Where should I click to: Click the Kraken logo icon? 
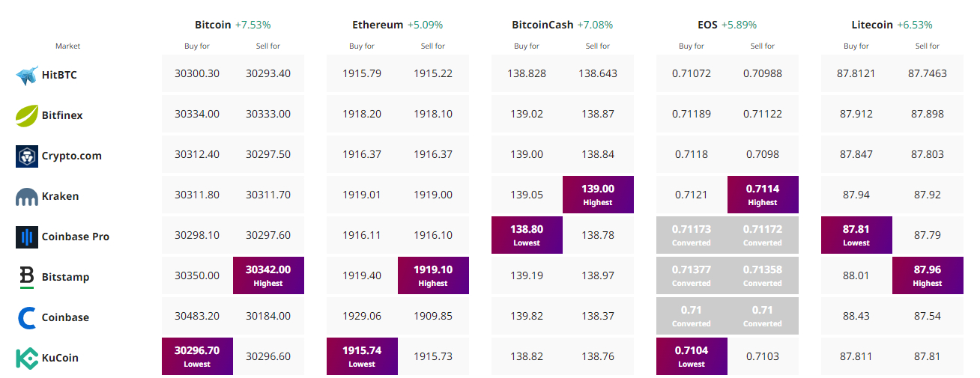(x=27, y=197)
